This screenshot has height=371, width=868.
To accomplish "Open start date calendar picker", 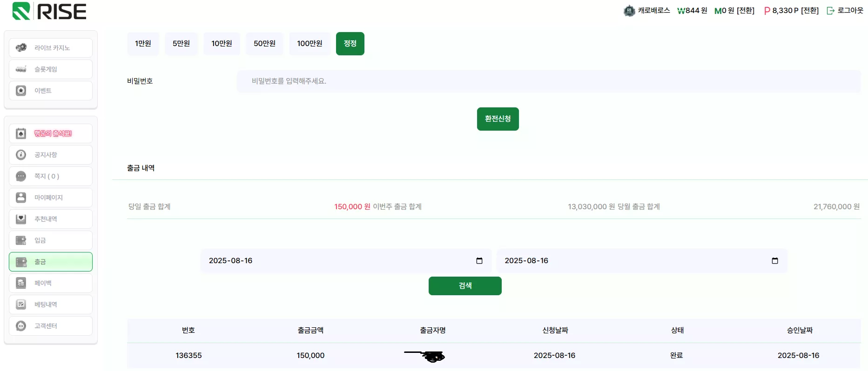I will [x=479, y=261].
